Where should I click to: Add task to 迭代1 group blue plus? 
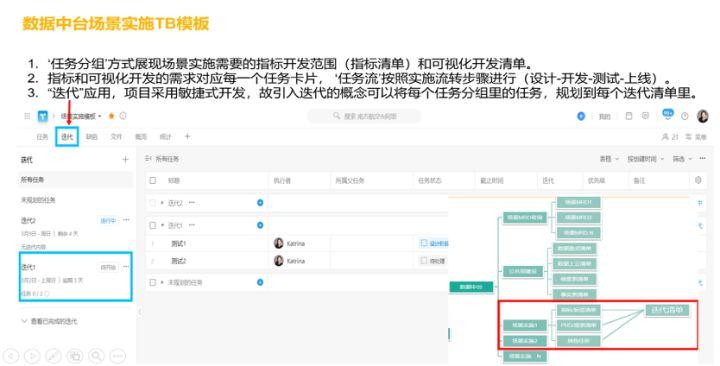[260, 225]
